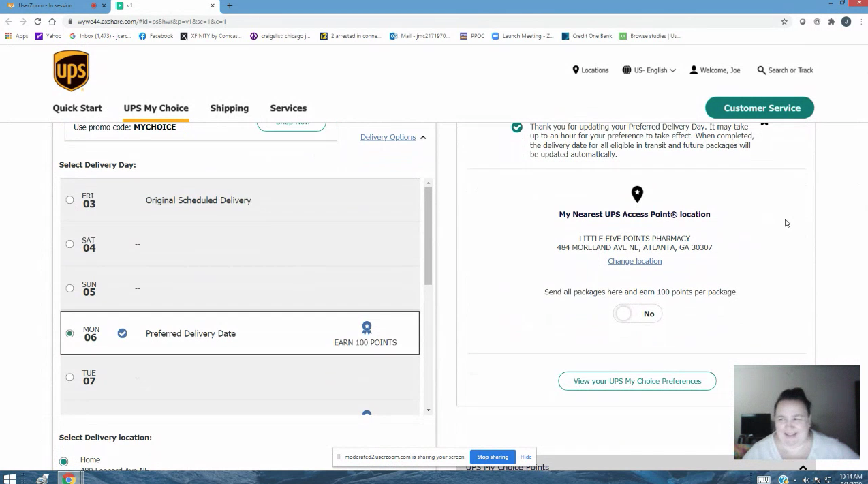Screen dimensions: 868x484
Task: Open the Facebook bookmark
Action: coord(156,36)
